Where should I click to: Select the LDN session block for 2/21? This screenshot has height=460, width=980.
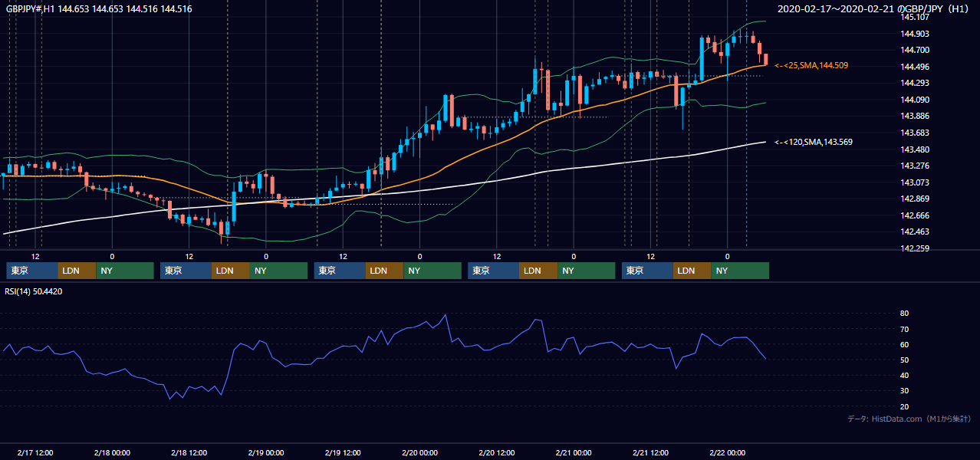point(692,271)
